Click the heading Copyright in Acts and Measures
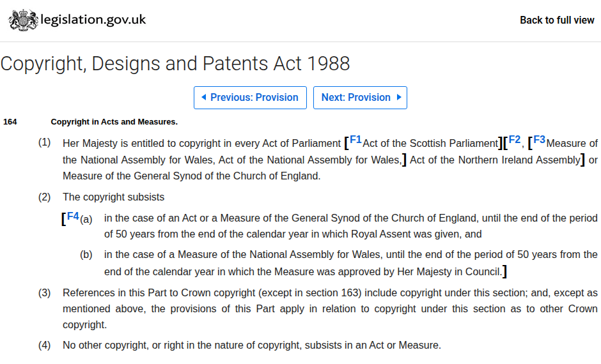The height and width of the screenshot is (364, 601). (114, 122)
